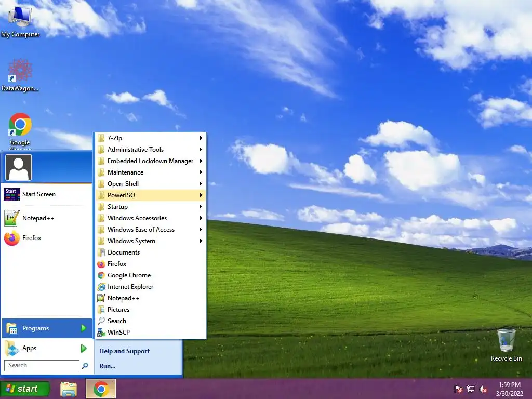532x399 pixels.
Task: Open the Windows Accessories folder
Action: pos(150,218)
